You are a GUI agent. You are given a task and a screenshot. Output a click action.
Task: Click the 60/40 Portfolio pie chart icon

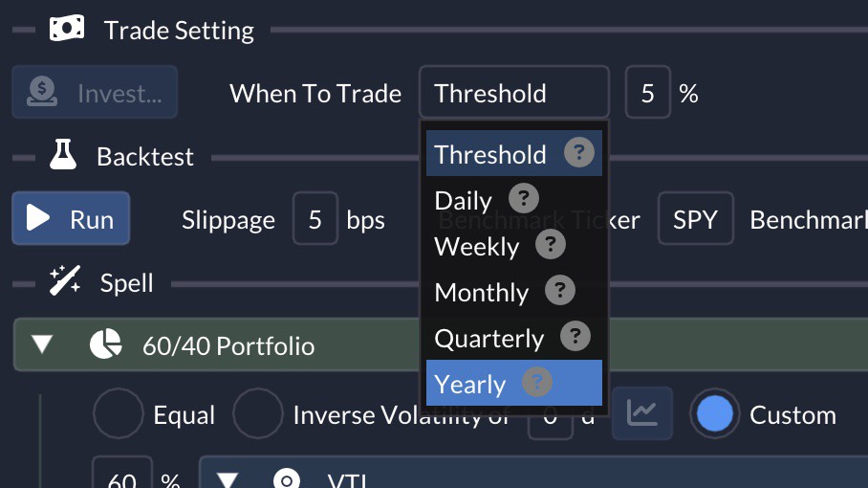106,344
